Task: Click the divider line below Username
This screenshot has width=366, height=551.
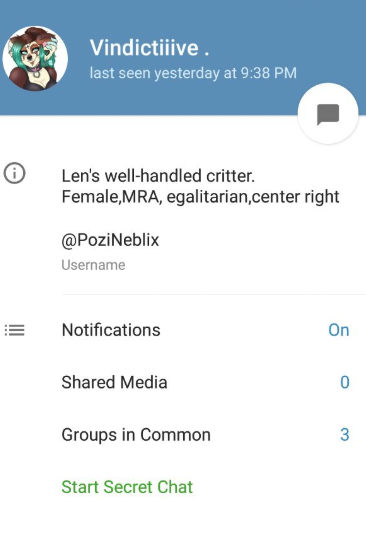Action: coord(214,294)
